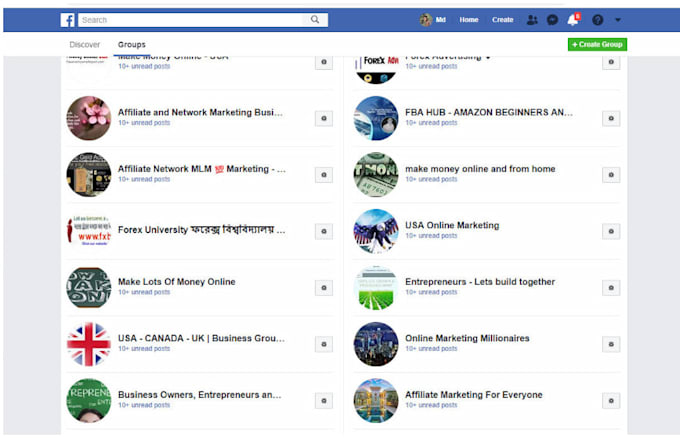This screenshot has height=438, width=680.
Task: Click dollar bill thumbnail of make money online
Action: (376, 174)
